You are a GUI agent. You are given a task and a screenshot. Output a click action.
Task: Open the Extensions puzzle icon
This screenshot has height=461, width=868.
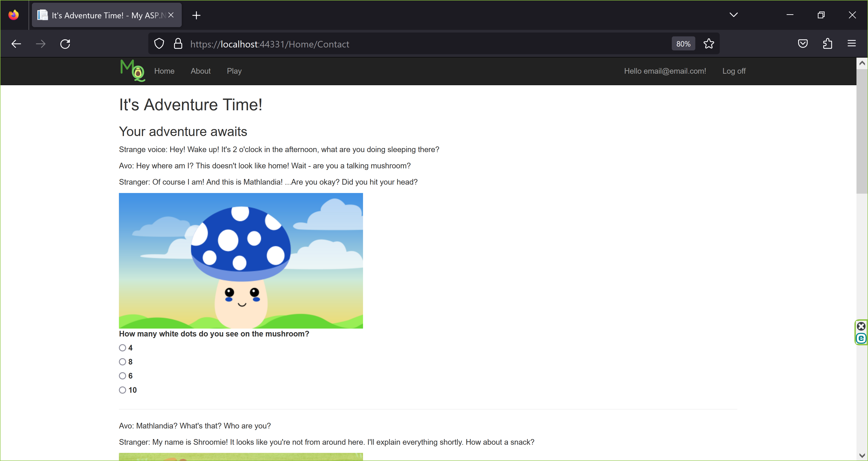point(827,44)
